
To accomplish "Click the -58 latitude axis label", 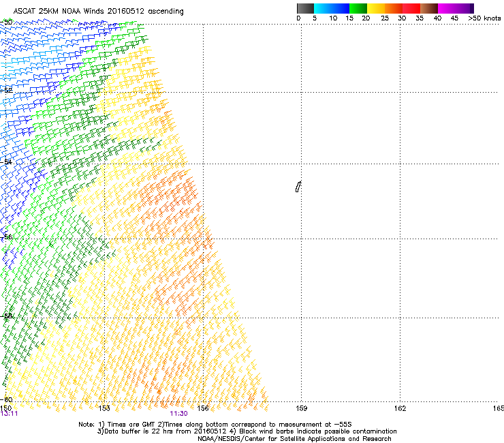I will point(6,316).
